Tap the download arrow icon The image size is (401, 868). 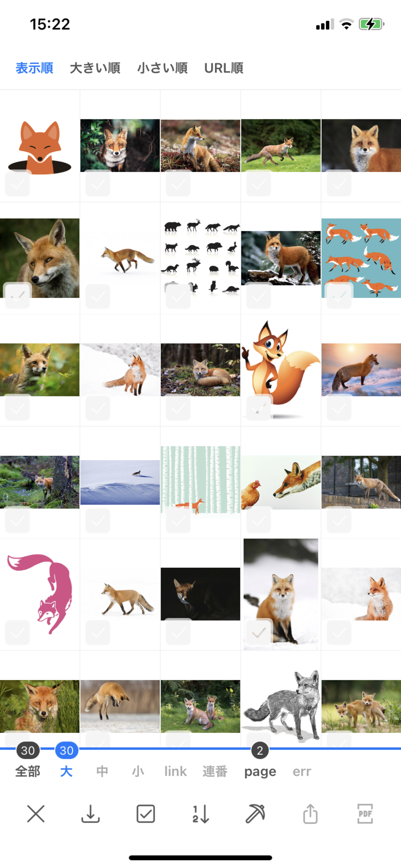[91, 814]
